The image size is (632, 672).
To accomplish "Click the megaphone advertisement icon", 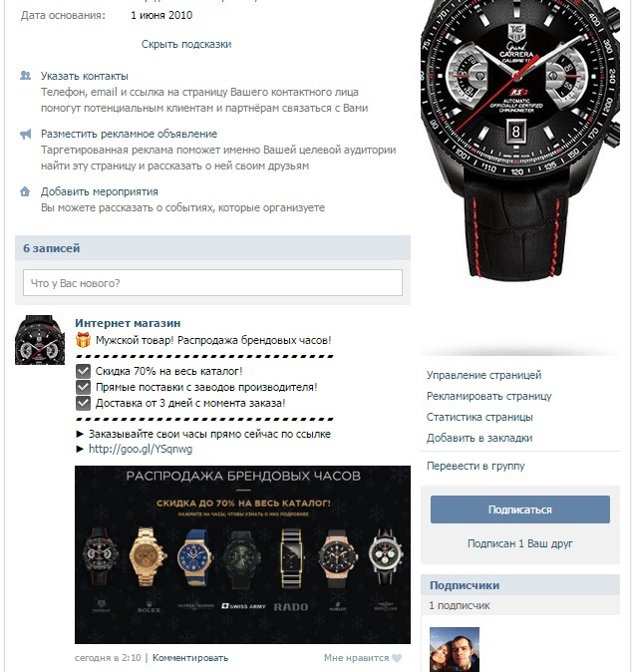I will (25, 135).
